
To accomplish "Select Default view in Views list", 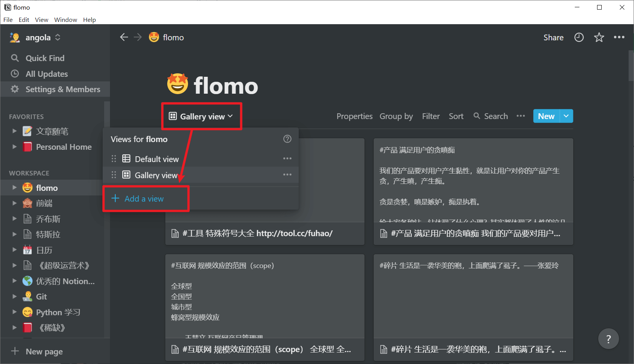I will pyautogui.click(x=201, y=159).
